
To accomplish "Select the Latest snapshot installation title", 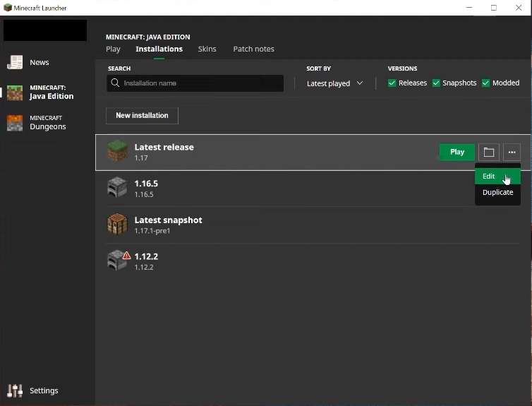I will point(169,220).
